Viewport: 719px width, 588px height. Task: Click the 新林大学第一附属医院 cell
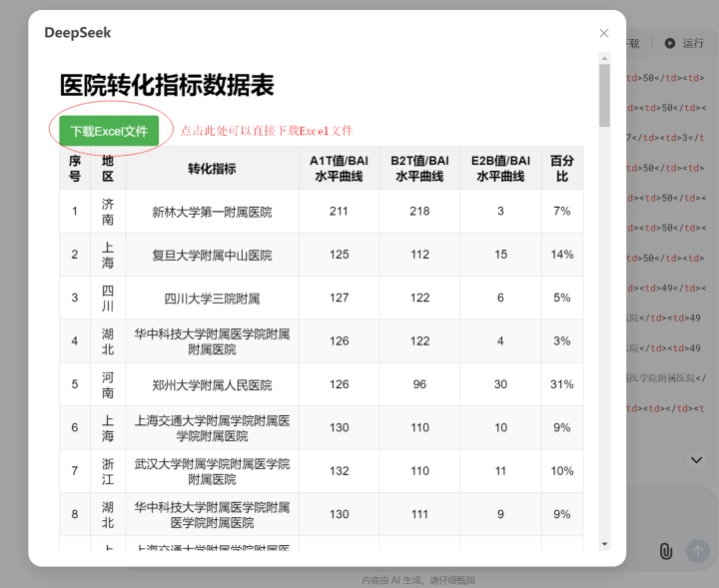point(212,212)
